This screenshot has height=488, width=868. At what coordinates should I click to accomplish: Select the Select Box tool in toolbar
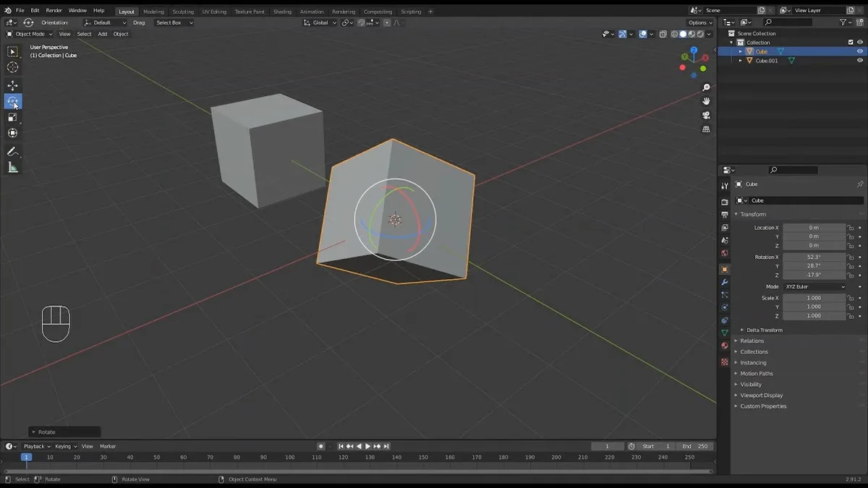[13, 52]
